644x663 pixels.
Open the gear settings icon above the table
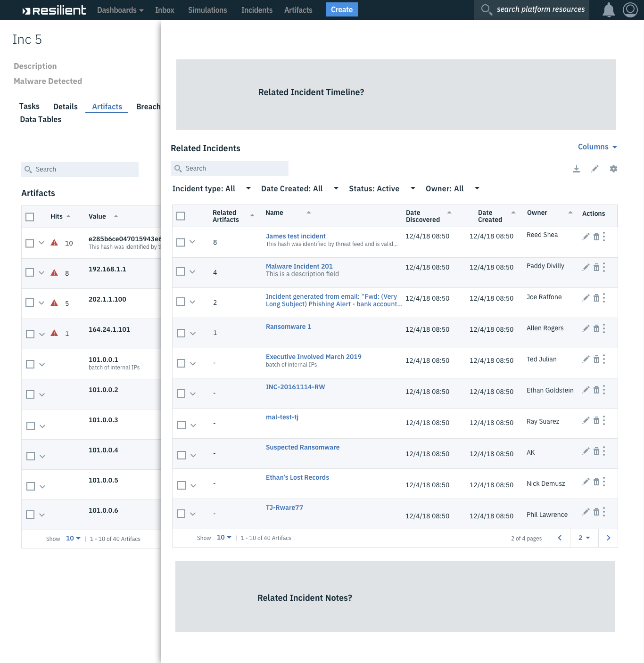[613, 169]
